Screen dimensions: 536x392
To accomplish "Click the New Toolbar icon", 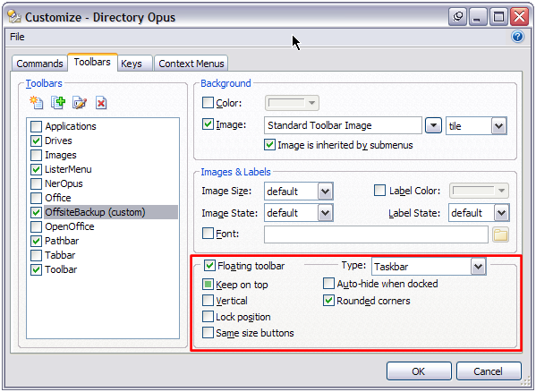I will [36, 103].
